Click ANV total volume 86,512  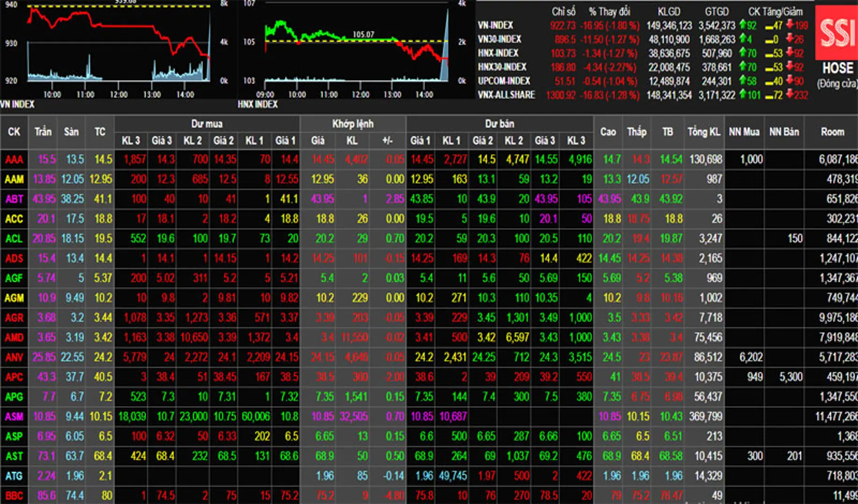coord(708,357)
